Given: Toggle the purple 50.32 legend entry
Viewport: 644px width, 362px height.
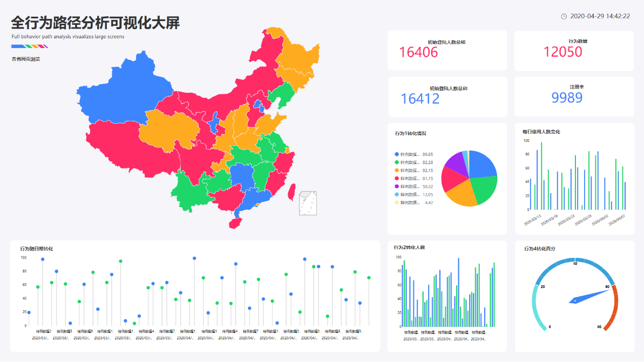Looking at the screenshot, I should (x=413, y=187).
